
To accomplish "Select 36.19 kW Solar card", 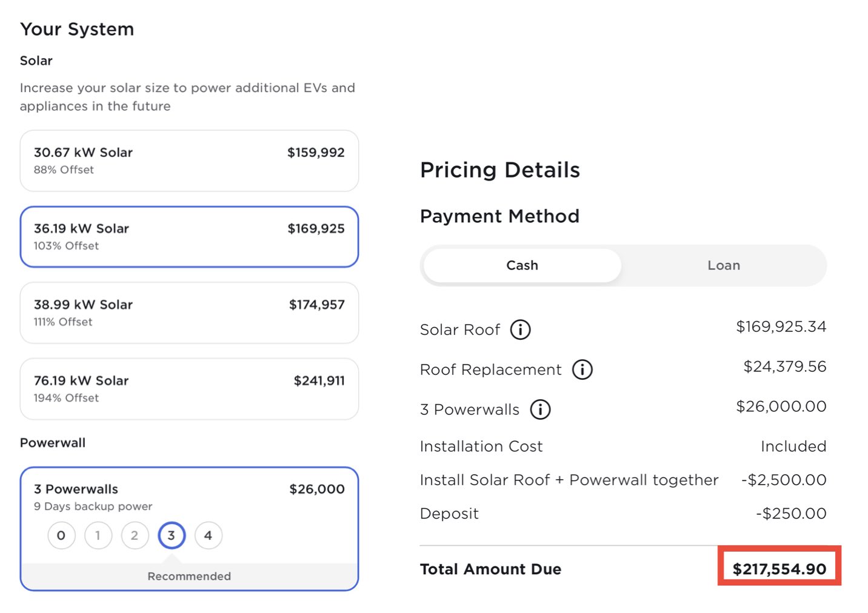I will pos(189,237).
